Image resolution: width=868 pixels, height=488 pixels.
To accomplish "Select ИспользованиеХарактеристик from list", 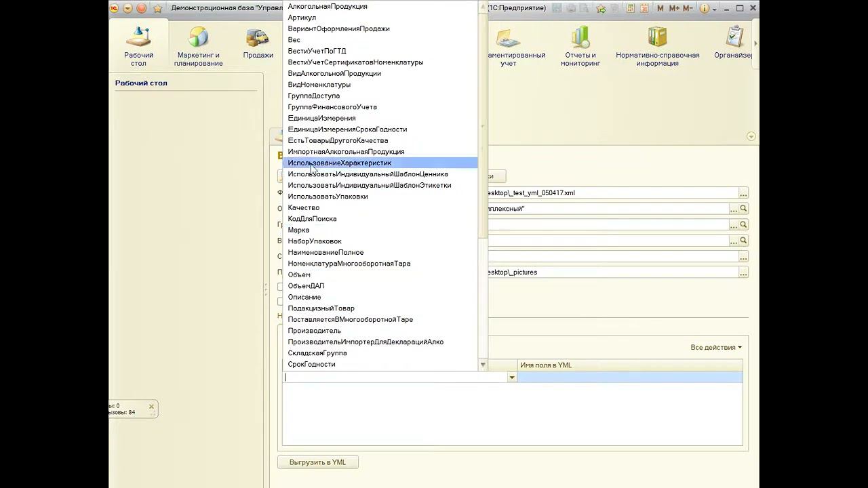I will pyautogui.click(x=380, y=163).
